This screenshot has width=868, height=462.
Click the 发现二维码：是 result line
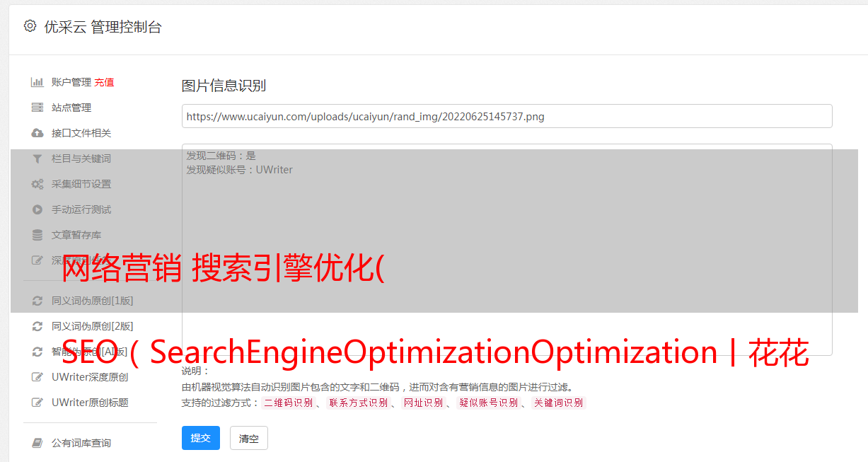pyautogui.click(x=221, y=155)
